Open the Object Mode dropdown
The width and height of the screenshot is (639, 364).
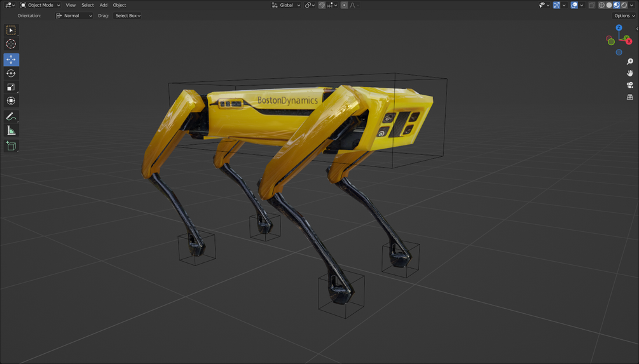(x=40, y=5)
